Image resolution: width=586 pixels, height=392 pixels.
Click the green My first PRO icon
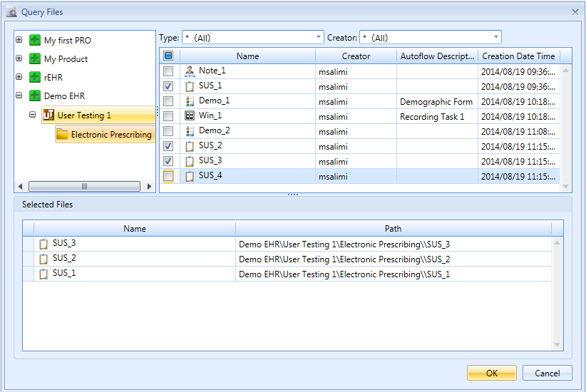click(x=35, y=41)
